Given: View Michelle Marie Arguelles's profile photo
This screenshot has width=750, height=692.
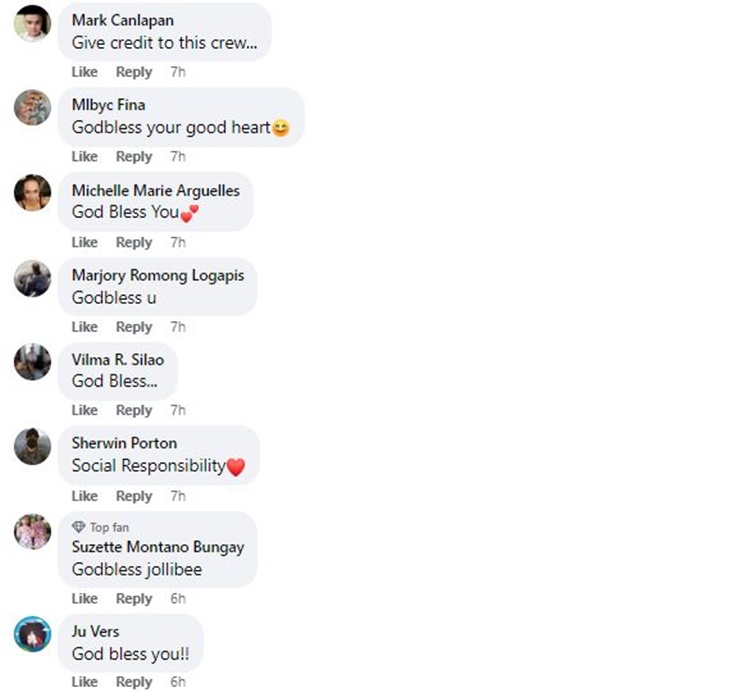Looking at the screenshot, I should click(x=33, y=193).
